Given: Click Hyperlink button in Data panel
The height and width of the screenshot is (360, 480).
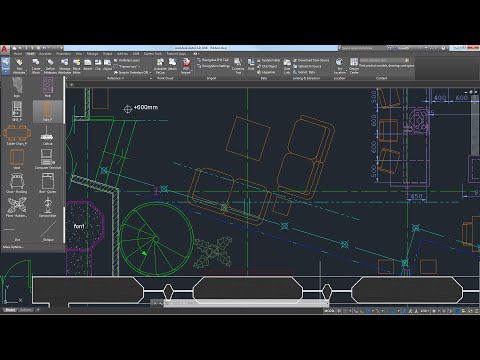Looking at the screenshot, I should click(x=266, y=72).
